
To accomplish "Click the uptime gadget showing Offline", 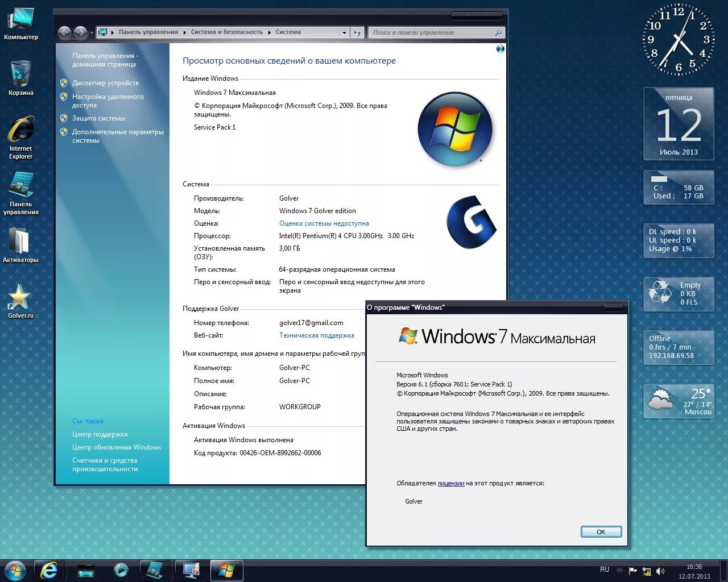I will point(679,347).
